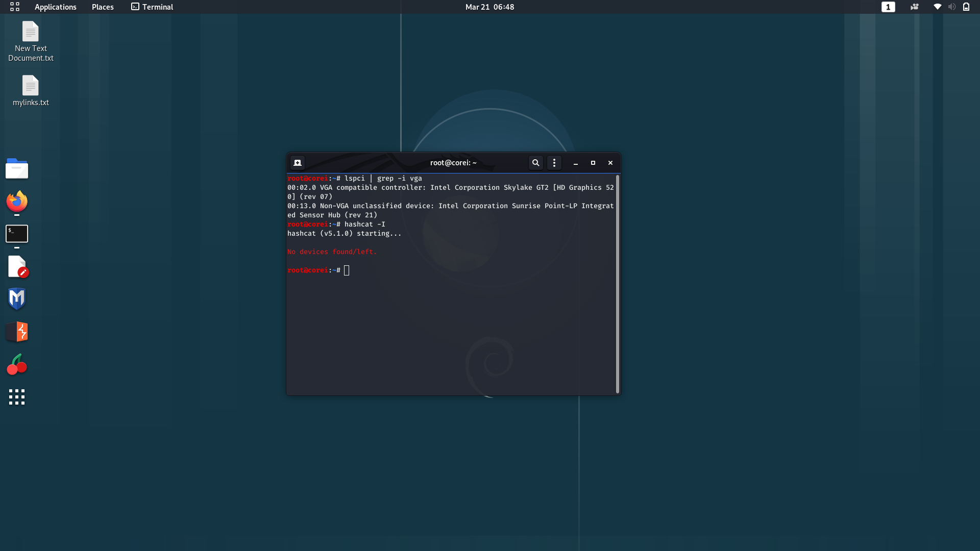Click workspace indicator number 1
Image resolution: width=980 pixels, height=551 pixels.
coord(888,7)
